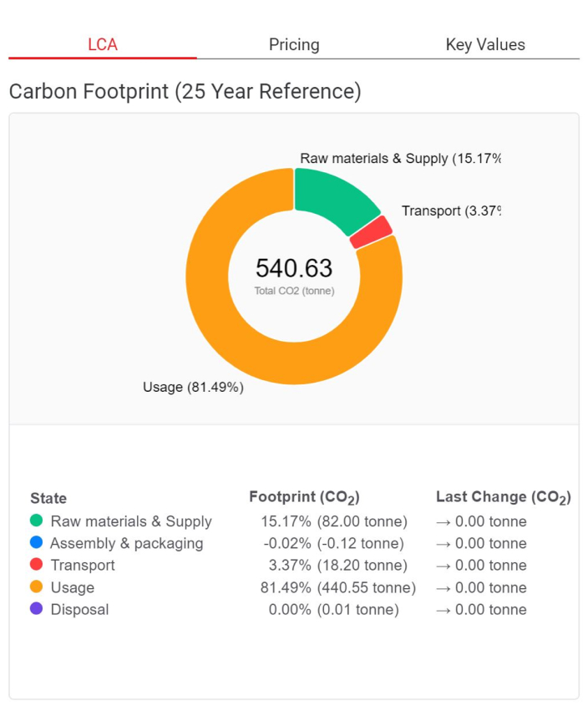Switch to the LCA tab
Screen dimensions: 588x716
click(103, 45)
